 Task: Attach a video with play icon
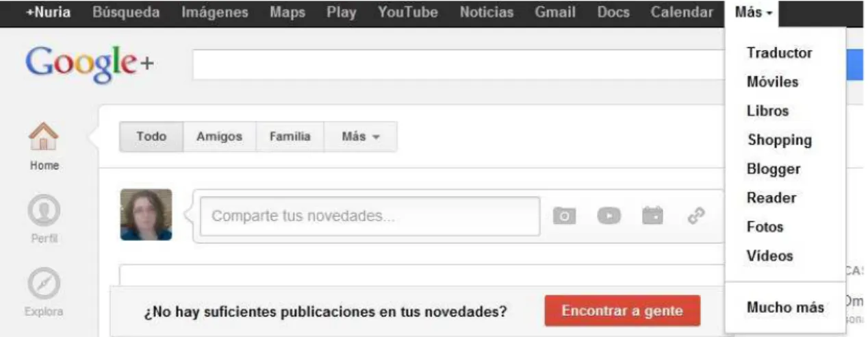[609, 216]
